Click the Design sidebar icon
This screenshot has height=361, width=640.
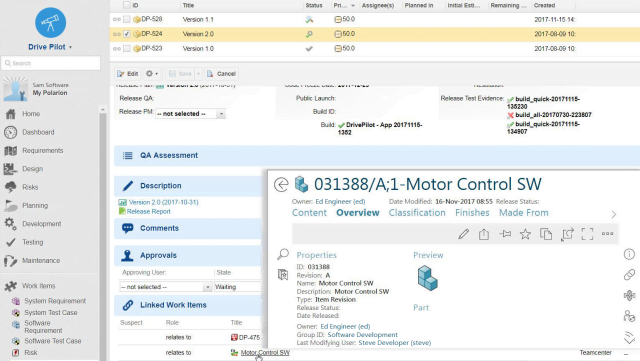(10, 169)
